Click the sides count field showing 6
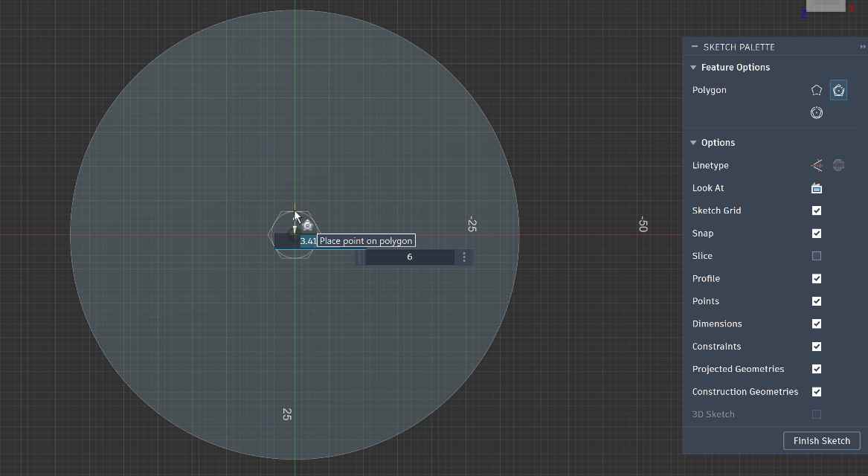This screenshot has width=868, height=476. tap(410, 257)
